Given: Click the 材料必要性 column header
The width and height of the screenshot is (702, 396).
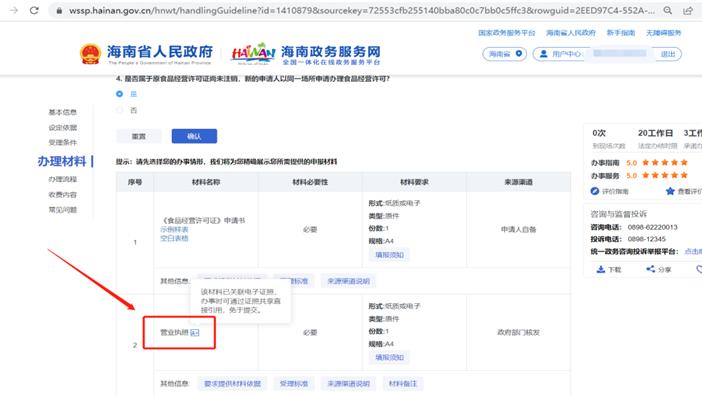Looking at the screenshot, I should coord(310,182).
